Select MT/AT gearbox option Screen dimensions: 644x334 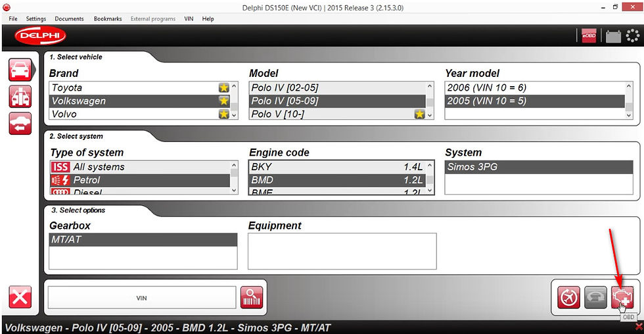(x=143, y=239)
